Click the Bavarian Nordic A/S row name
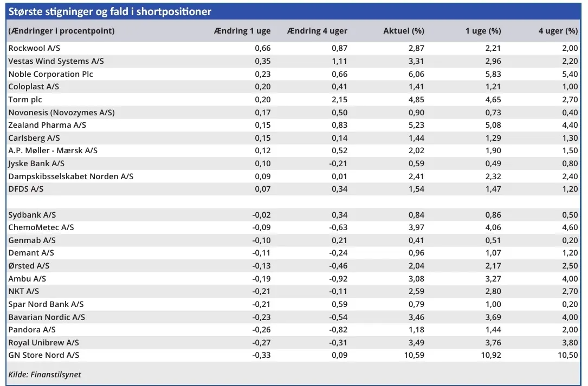This screenshot has width=588, height=386. point(47,317)
